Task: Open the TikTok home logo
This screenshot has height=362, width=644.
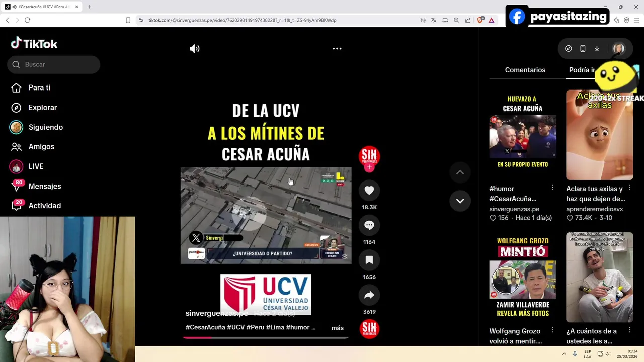Action: pyautogui.click(x=34, y=44)
